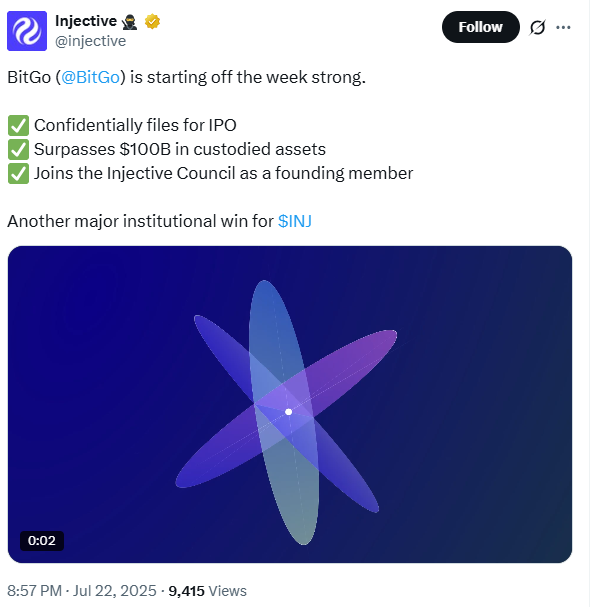
Task: Open the three-dot more options menu
Action: pos(563,27)
